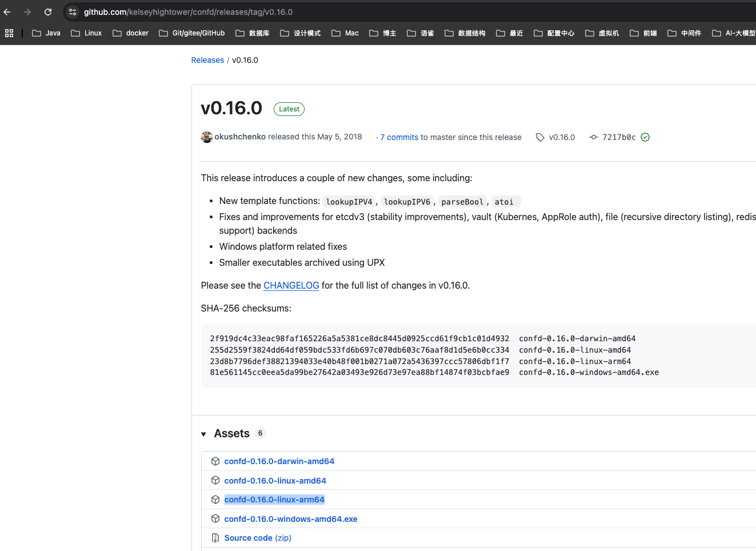The image size is (756, 551).
Task: Click package icon beside confd-0.16.0-linux-amd64
Action: (215, 481)
